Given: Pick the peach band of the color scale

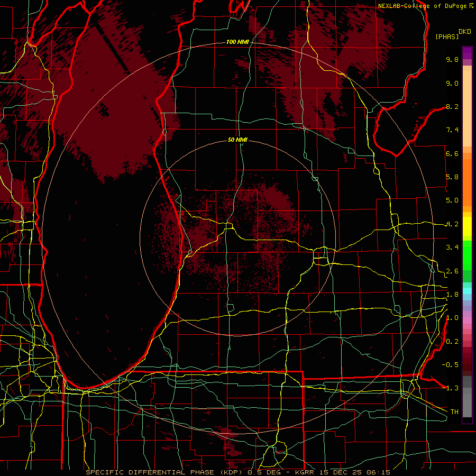Looking at the screenshot, I should tap(467, 109).
